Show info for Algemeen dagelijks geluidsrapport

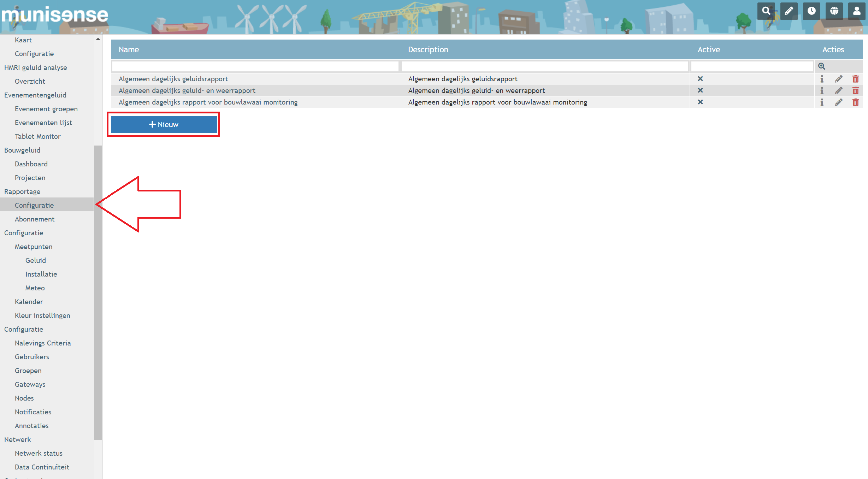tap(822, 79)
